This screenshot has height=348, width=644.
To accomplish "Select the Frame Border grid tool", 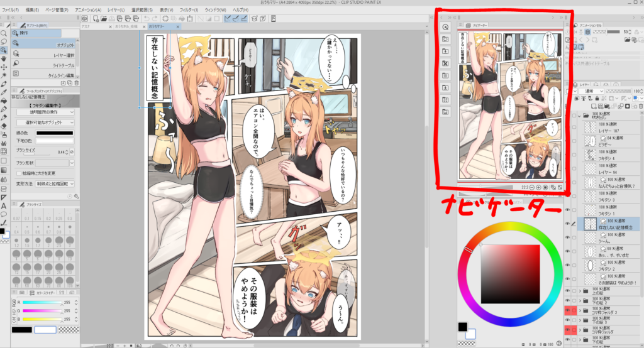I will (4, 189).
